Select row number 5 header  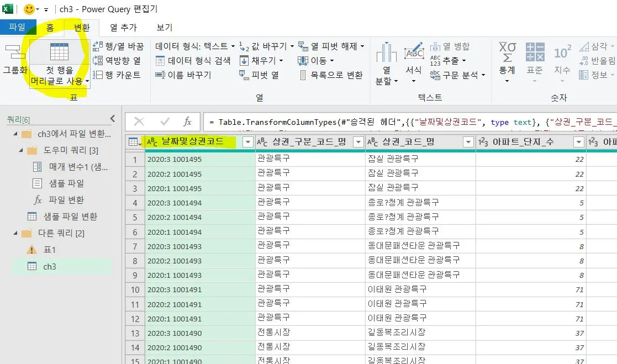pos(135,217)
